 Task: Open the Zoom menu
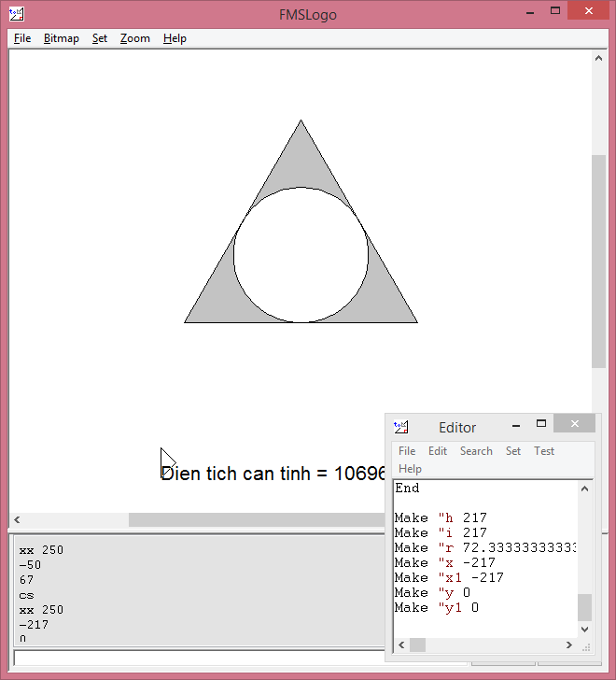[134, 38]
